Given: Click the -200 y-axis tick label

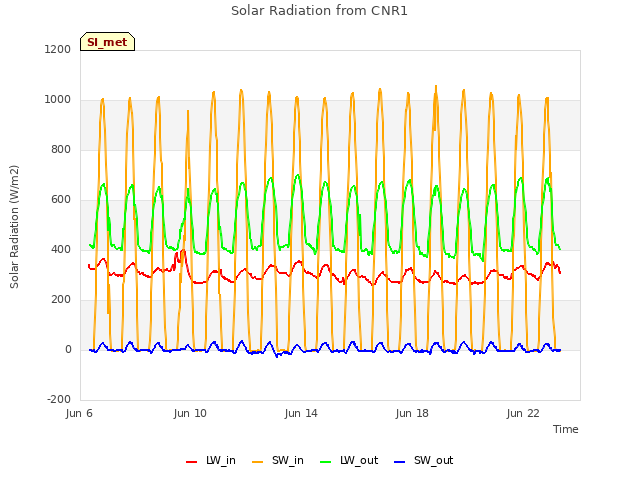Looking at the screenshot, I should [59, 399].
